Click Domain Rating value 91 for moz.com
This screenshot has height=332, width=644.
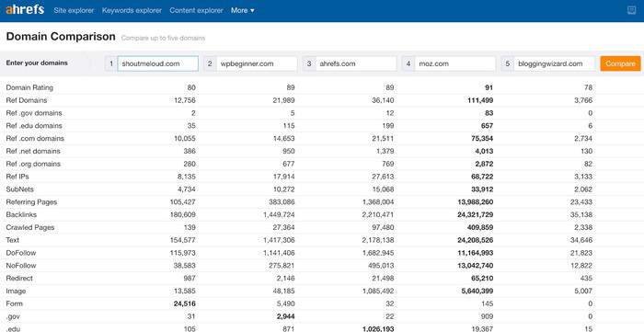coord(489,87)
